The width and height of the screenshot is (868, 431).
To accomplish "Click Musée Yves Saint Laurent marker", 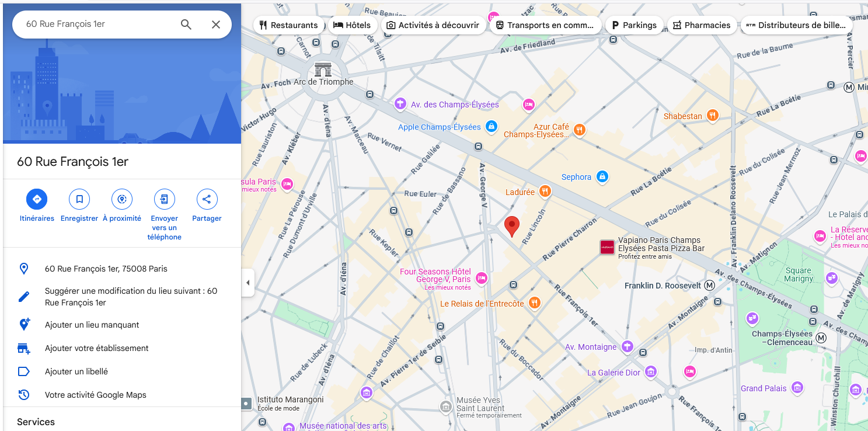I will tap(446, 406).
